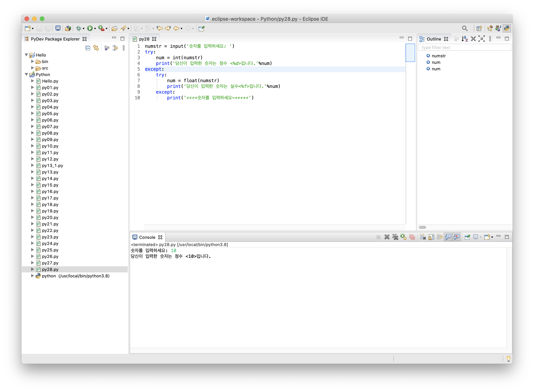Remove launch with Console X icon

click(x=387, y=237)
